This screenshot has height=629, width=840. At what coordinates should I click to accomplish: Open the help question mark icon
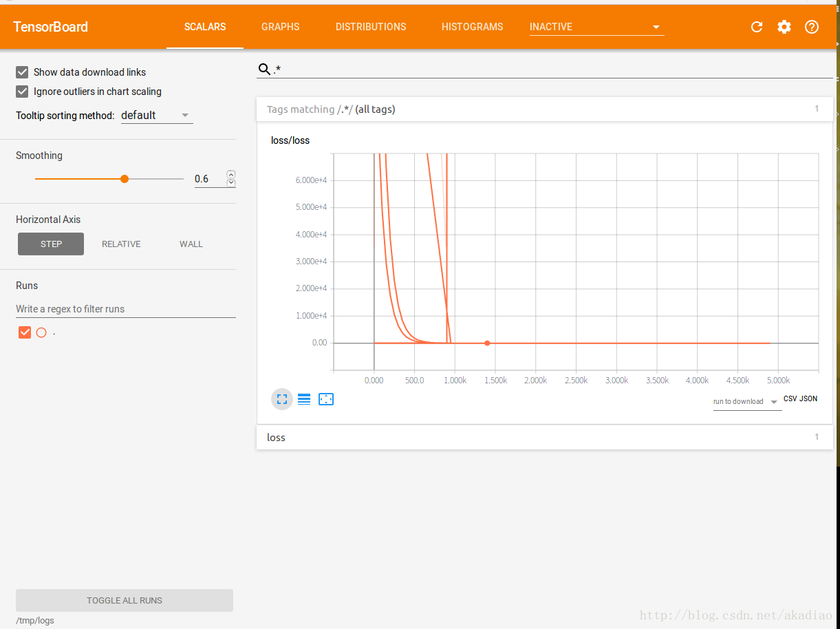(812, 27)
